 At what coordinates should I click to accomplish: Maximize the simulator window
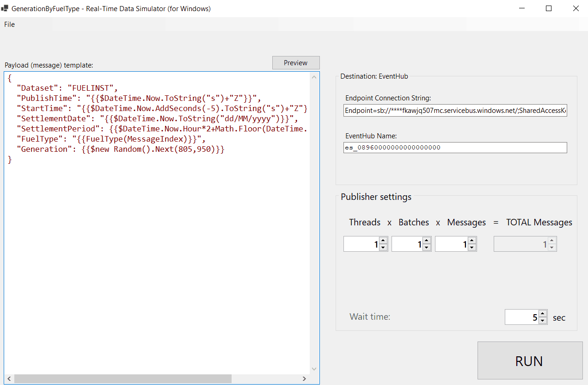[x=549, y=8]
